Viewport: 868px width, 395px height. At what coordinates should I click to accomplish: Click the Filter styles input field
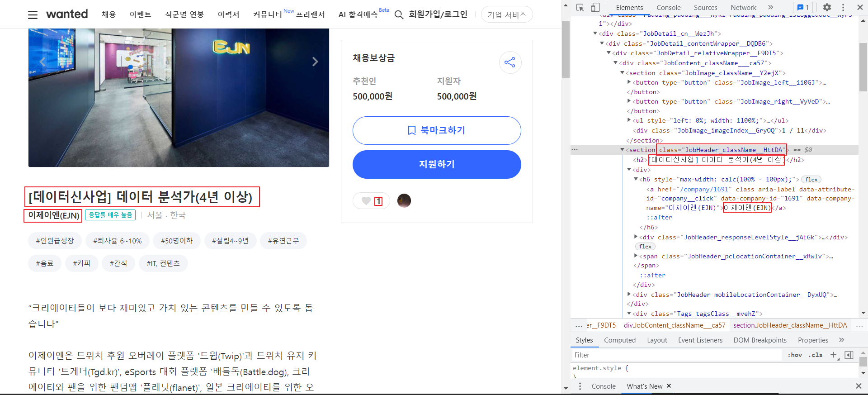coord(676,355)
